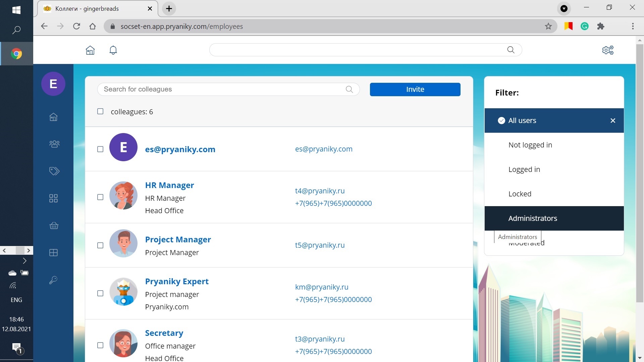Screen dimensions: 644x362
Task: Open the notifications bell icon
Action: pos(113,50)
